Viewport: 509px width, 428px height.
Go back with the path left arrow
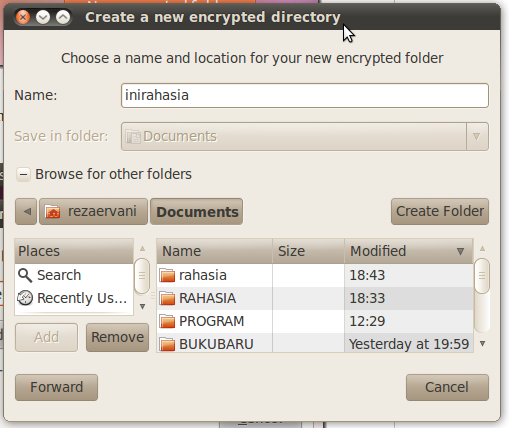[26, 211]
